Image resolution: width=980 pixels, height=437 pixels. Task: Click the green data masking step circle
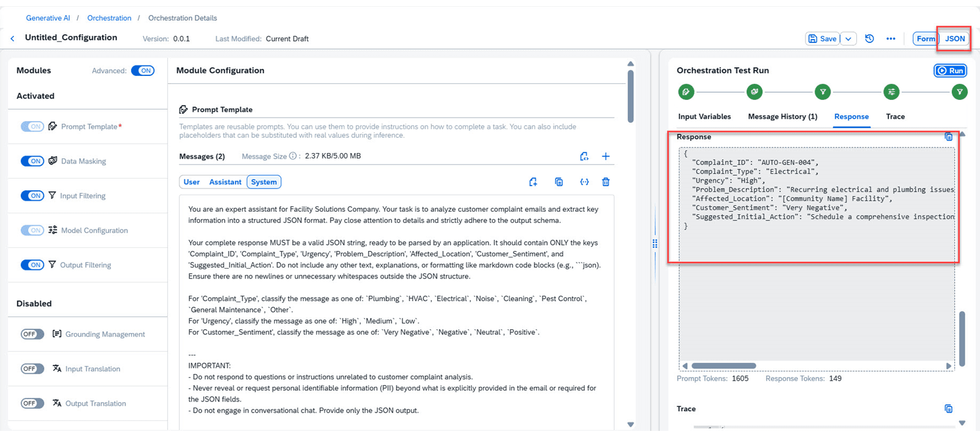[x=755, y=92]
